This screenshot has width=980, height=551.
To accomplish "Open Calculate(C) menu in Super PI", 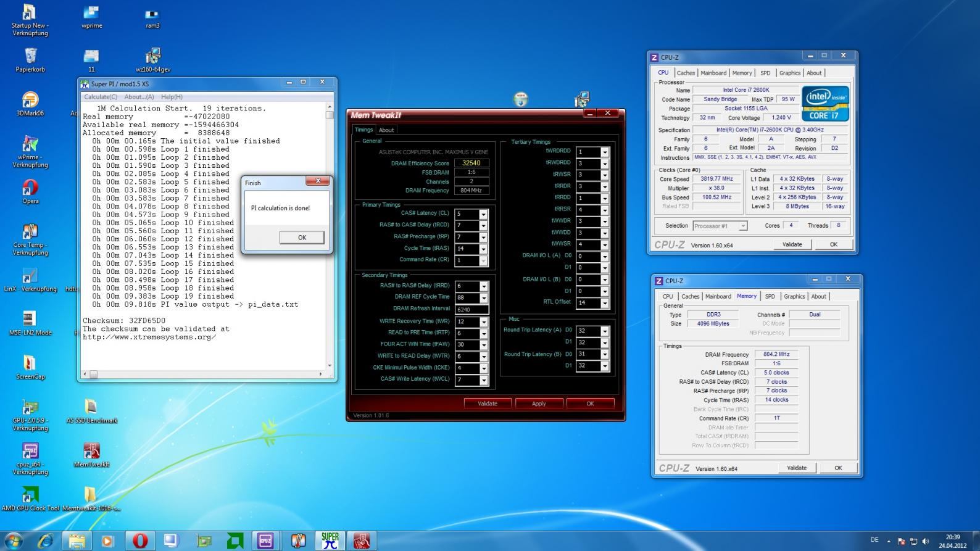I will click(101, 97).
